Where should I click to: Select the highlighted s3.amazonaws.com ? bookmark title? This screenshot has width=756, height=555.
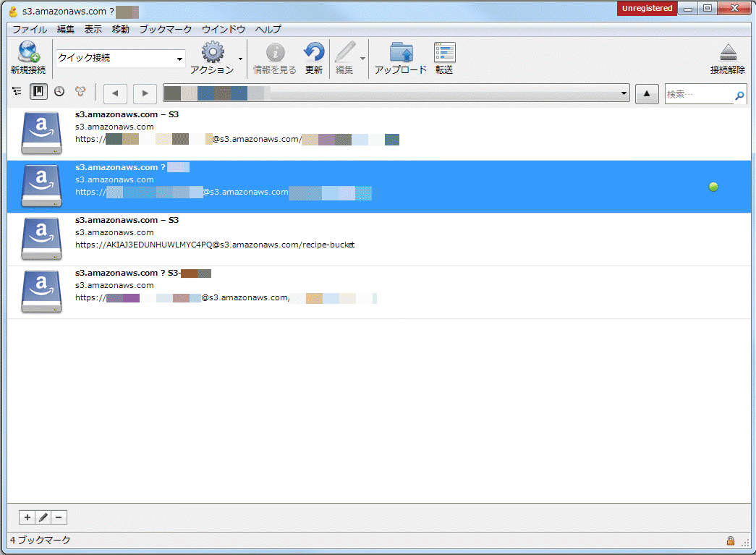coord(120,167)
